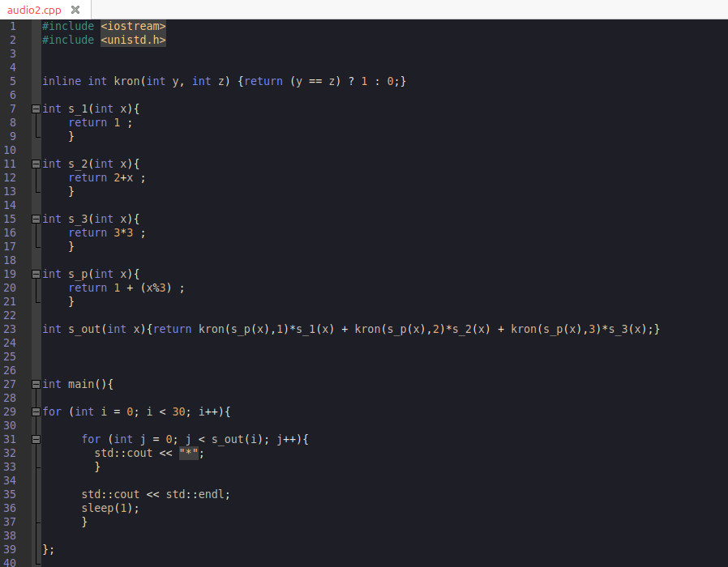Click line number 36 in the margin

(x=10, y=509)
